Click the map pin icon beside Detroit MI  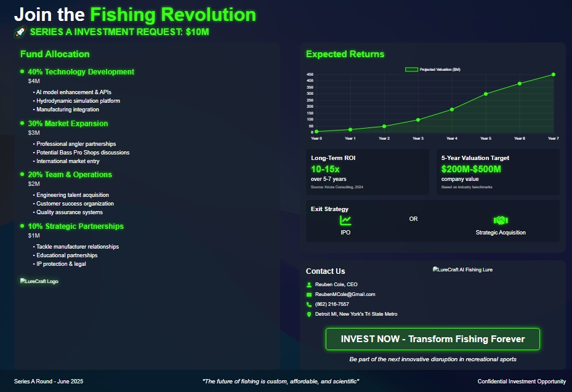(x=309, y=314)
